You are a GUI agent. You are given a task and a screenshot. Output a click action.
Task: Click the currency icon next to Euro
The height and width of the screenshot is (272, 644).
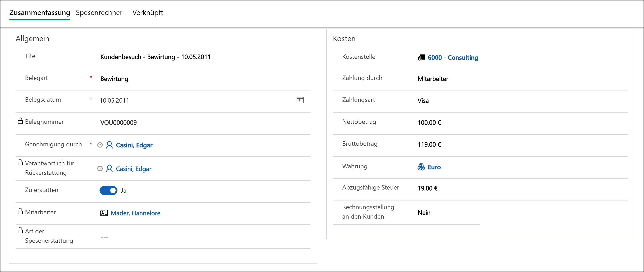click(x=421, y=167)
